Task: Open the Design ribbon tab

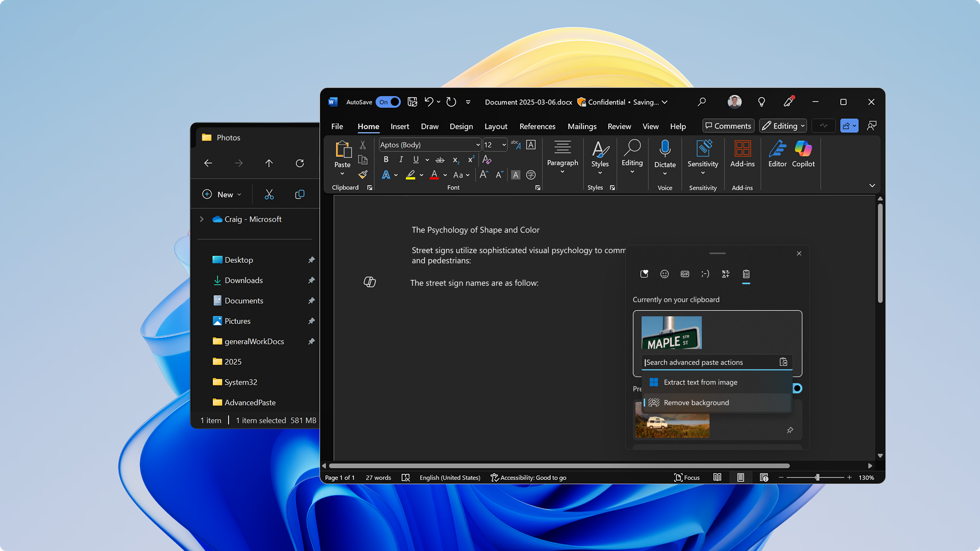Action: [x=461, y=127]
